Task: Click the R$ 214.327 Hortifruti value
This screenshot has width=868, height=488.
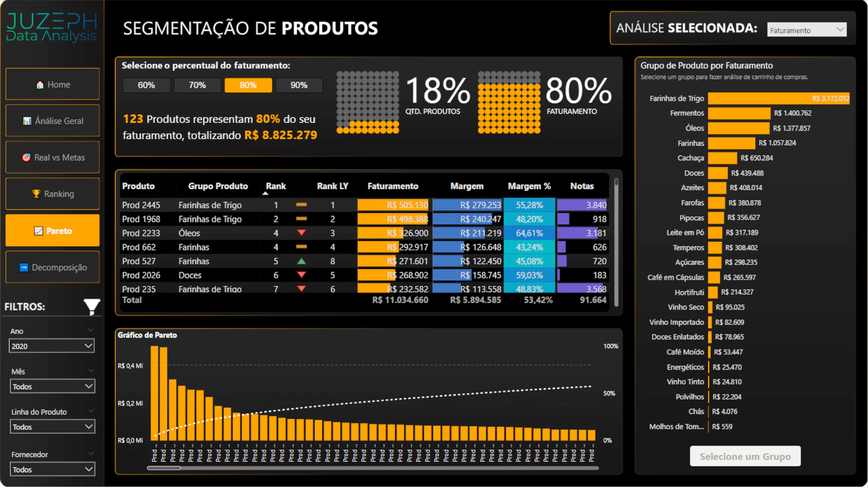Action: 737,292
